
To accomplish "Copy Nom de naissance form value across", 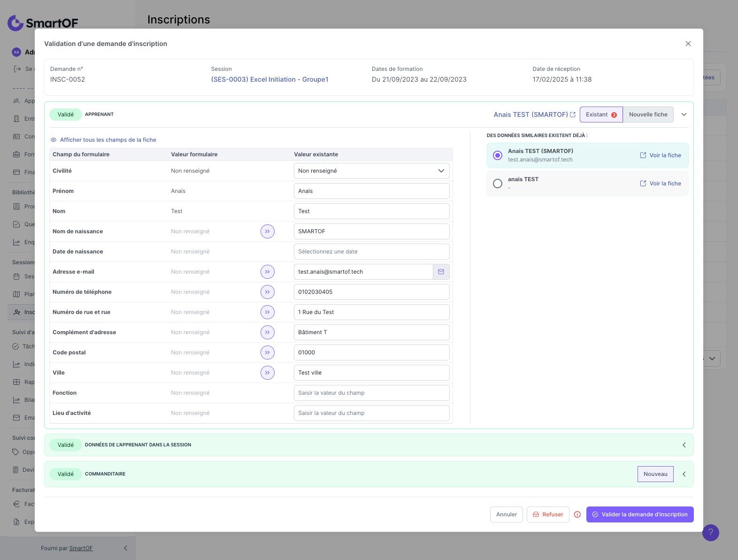I will pyautogui.click(x=268, y=231).
